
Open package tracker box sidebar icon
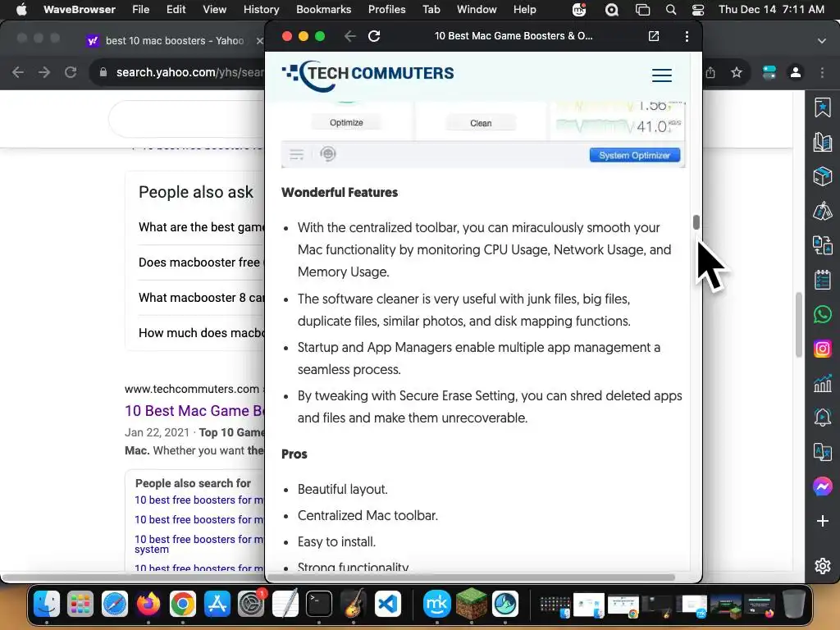coord(822,176)
